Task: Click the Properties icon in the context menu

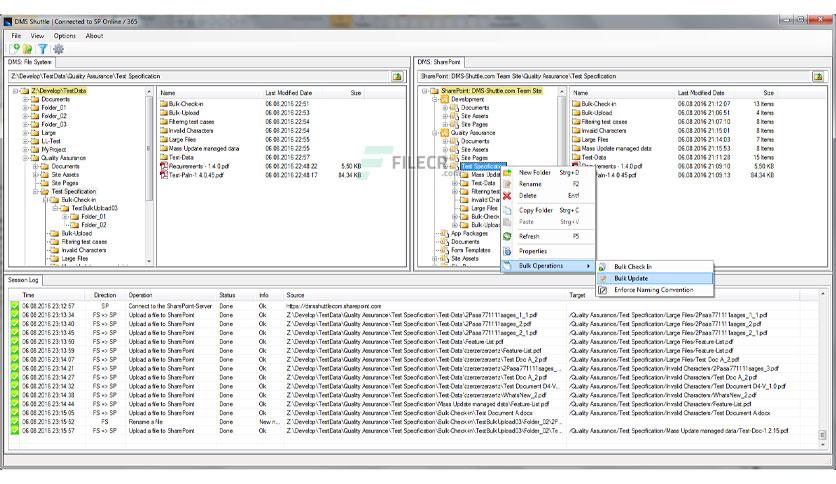Action: tap(507, 251)
